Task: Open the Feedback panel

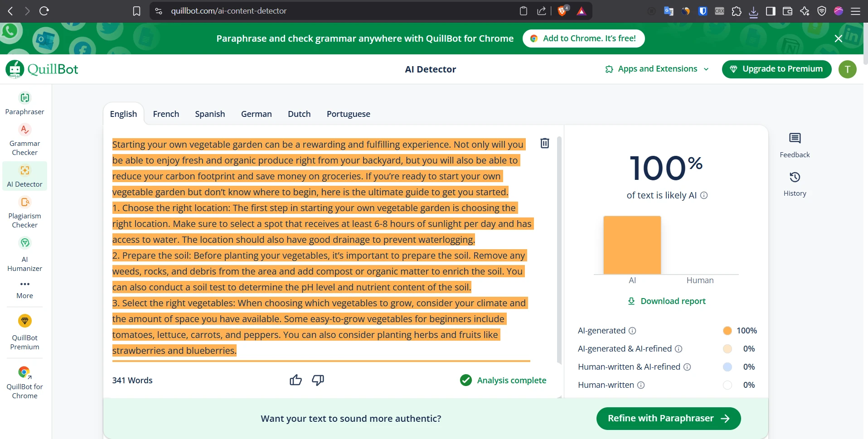Action: (x=795, y=145)
